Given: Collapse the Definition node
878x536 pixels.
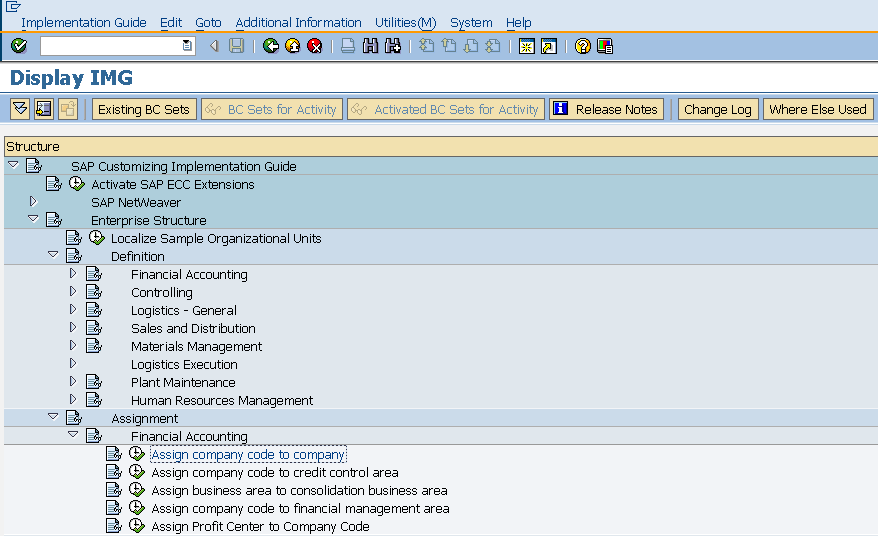Looking at the screenshot, I should coord(53,254).
